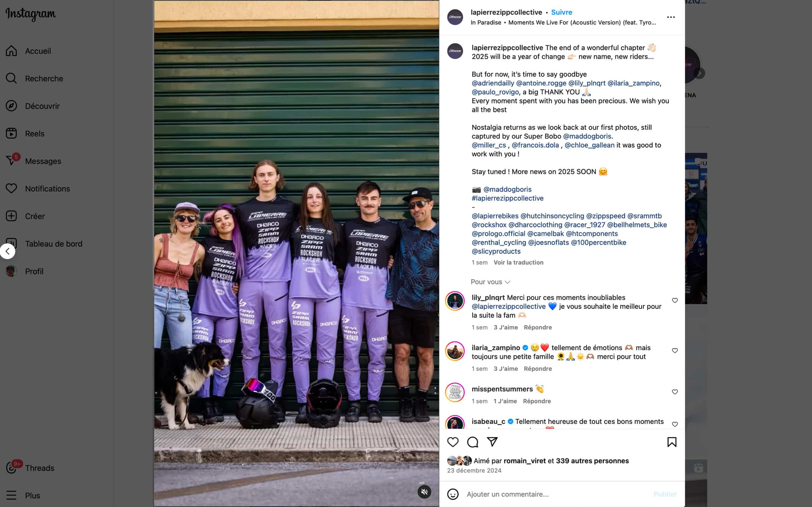The image size is (812, 507).
Task: Open the comment bubble icon
Action: click(x=472, y=442)
